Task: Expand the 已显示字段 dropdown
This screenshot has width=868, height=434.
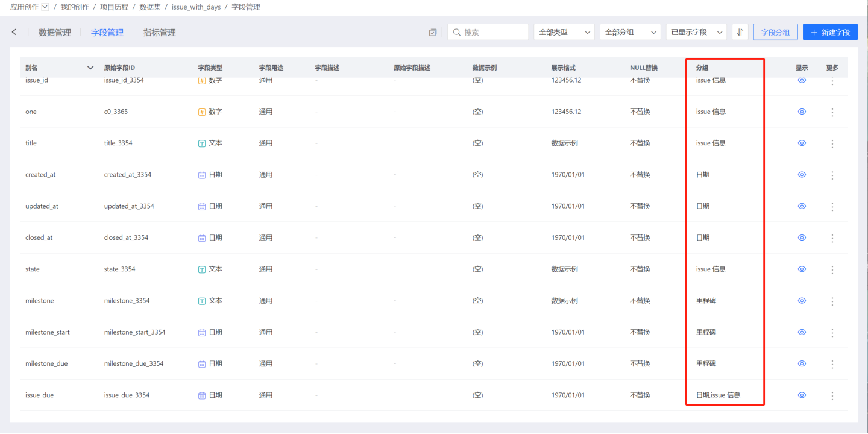Action: 696,32
